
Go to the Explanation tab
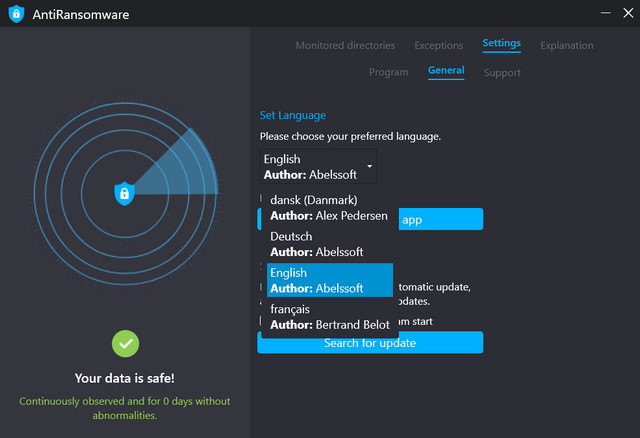[x=566, y=45]
